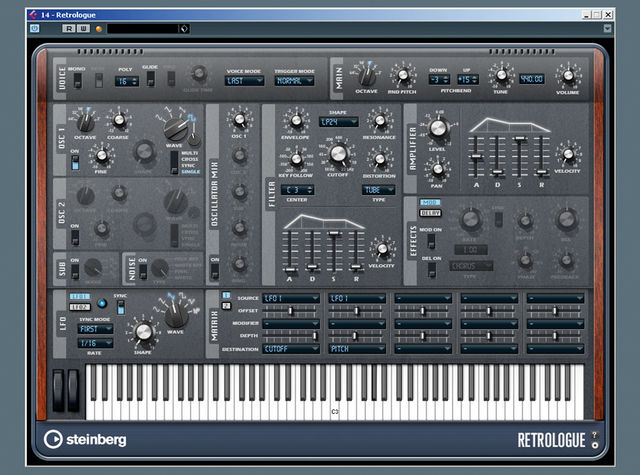Enable the effects Mod On switch
Image resolution: width=640 pixels, height=475 pixels.
431,241
